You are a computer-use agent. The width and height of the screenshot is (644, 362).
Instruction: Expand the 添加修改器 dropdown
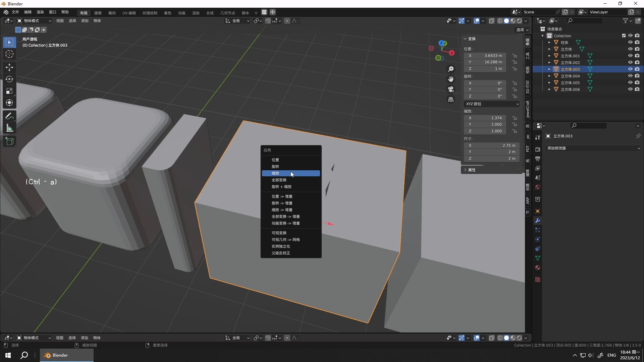coord(593,148)
